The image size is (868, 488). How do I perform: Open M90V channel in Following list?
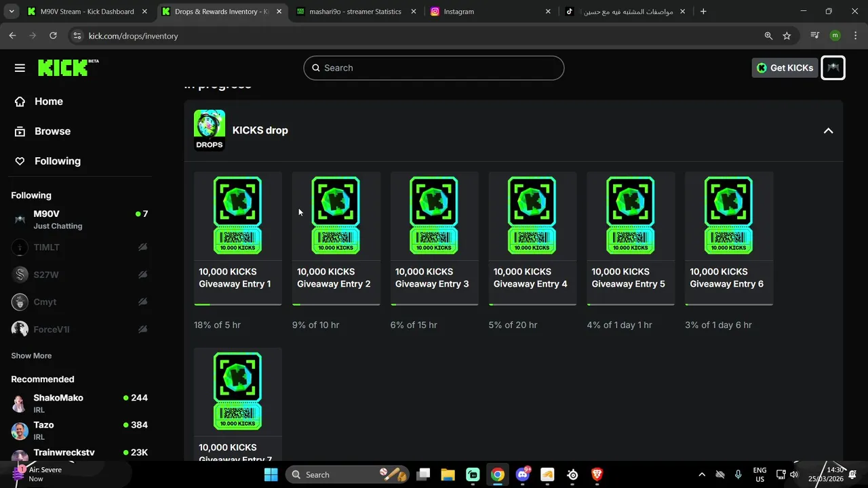click(x=81, y=220)
